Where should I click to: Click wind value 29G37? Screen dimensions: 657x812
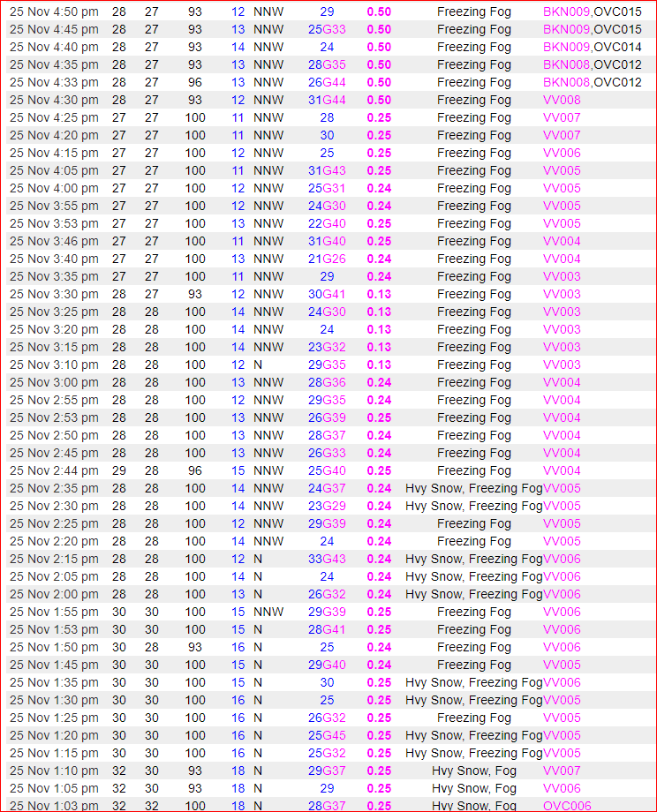coord(327,771)
